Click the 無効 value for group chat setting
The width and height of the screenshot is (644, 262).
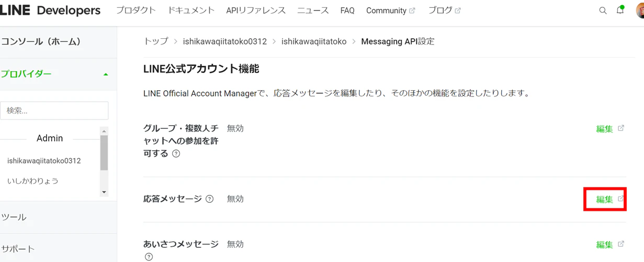click(235, 128)
